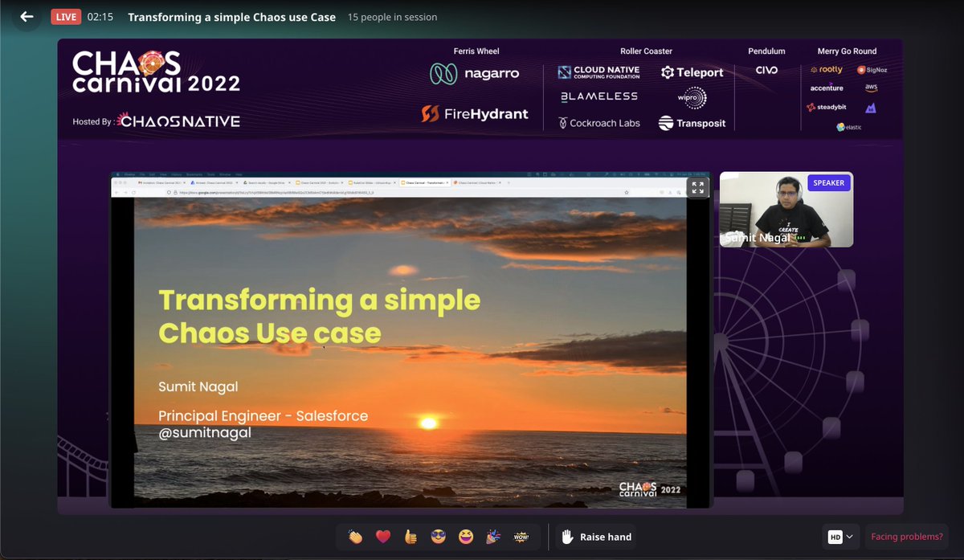964x560 pixels.
Task: Click the 'Ferris Wheel' sponsor tier heading
Action: pyautogui.click(x=476, y=51)
